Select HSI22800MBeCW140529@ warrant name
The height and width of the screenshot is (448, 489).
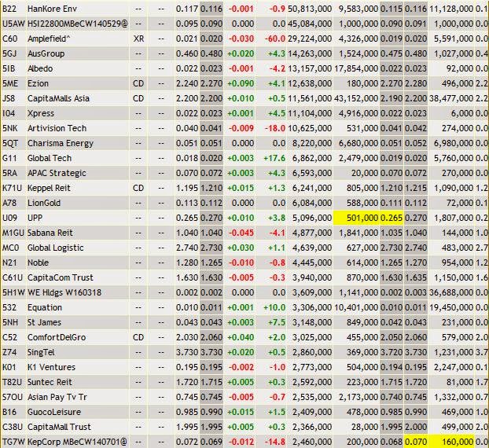(78, 24)
